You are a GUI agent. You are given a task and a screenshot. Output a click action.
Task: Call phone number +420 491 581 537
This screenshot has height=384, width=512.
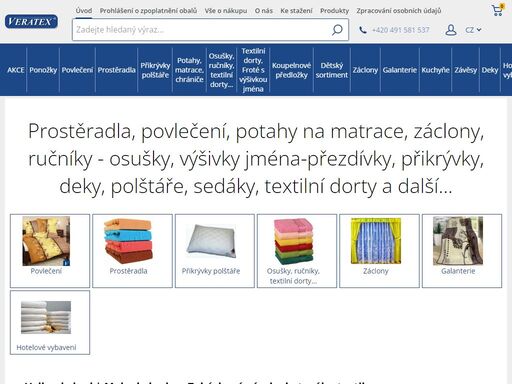coord(401,30)
